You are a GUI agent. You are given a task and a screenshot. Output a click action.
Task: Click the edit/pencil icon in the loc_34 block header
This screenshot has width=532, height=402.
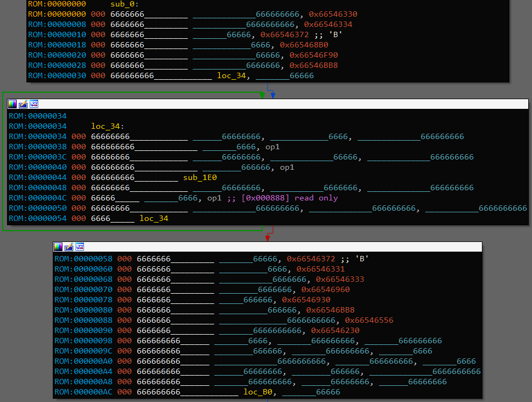(x=23, y=104)
